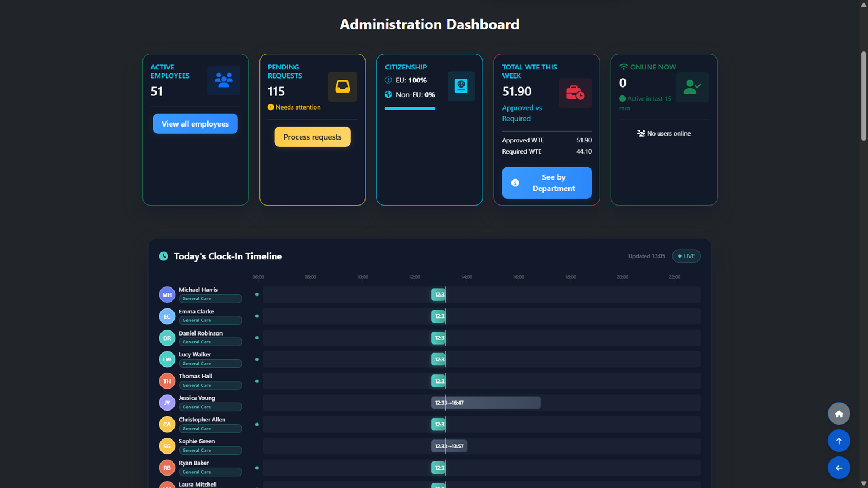Click the Process requests button
Image resolution: width=868 pixels, height=488 pixels.
coord(313,137)
